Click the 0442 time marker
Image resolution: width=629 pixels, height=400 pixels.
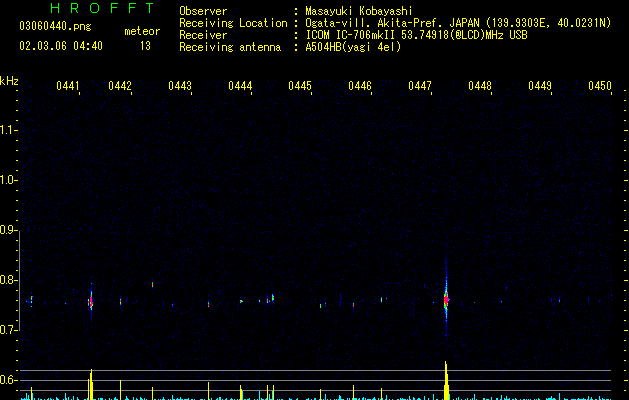pos(120,86)
